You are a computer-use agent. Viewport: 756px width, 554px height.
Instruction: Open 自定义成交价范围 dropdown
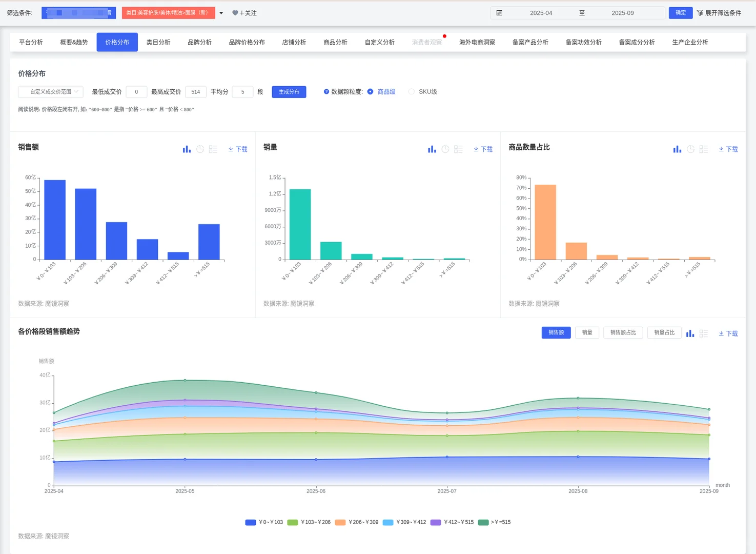[51, 92]
